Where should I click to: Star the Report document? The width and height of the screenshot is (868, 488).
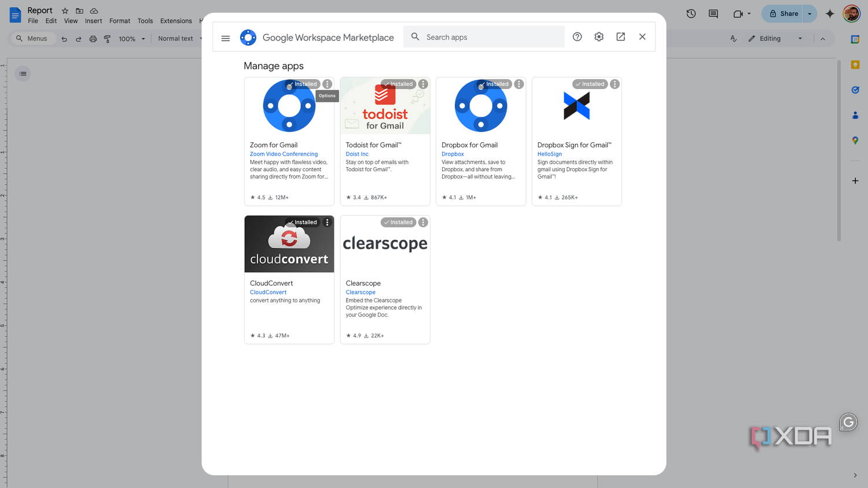point(65,11)
